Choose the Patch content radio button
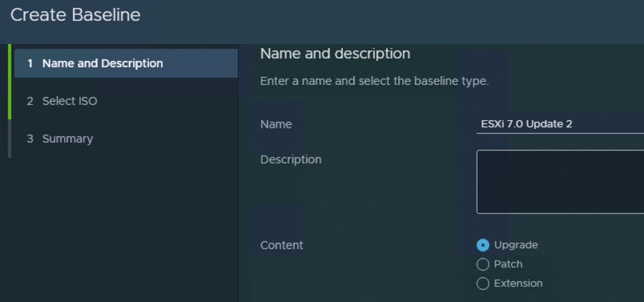 [483, 264]
